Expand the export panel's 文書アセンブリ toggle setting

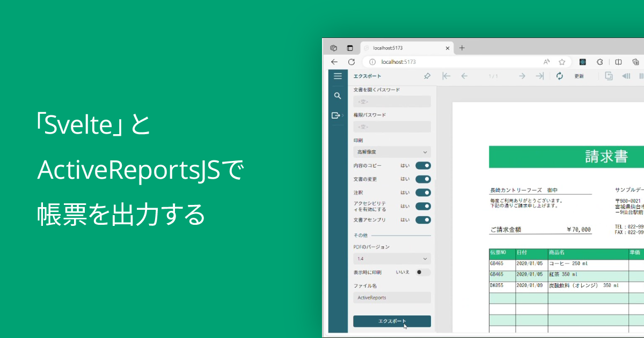pyautogui.click(x=423, y=219)
